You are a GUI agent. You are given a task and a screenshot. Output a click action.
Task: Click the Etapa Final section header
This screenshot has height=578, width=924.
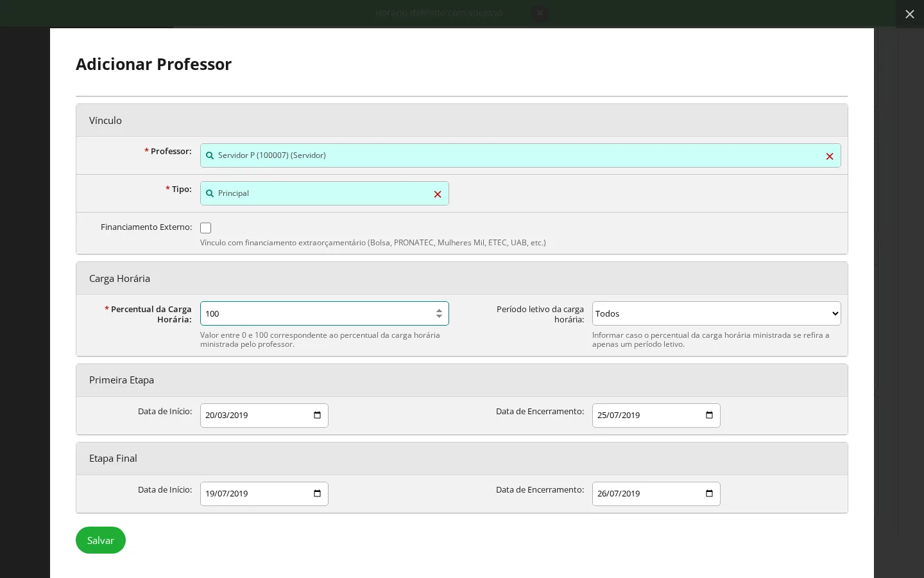coord(462,459)
